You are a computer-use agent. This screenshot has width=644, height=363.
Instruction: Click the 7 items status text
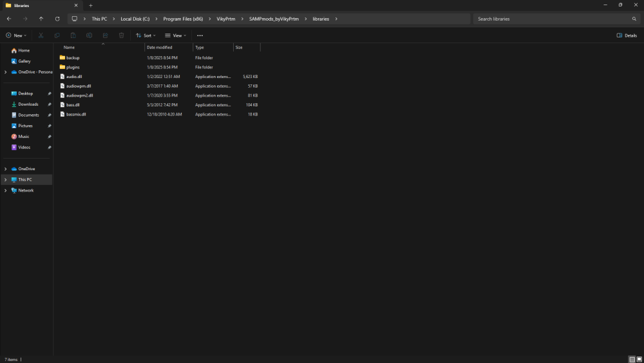[x=11, y=359]
